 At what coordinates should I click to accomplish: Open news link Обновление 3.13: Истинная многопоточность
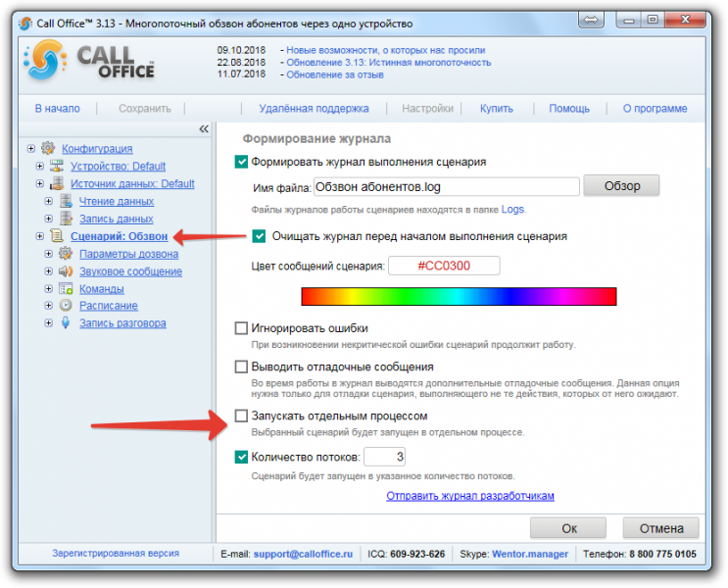pyautogui.click(x=389, y=63)
